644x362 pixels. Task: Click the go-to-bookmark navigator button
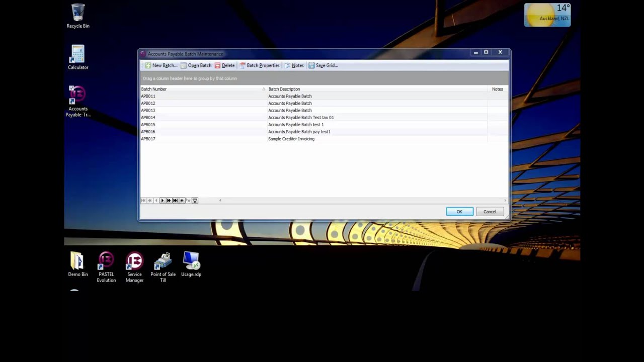pyautogui.click(x=189, y=201)
